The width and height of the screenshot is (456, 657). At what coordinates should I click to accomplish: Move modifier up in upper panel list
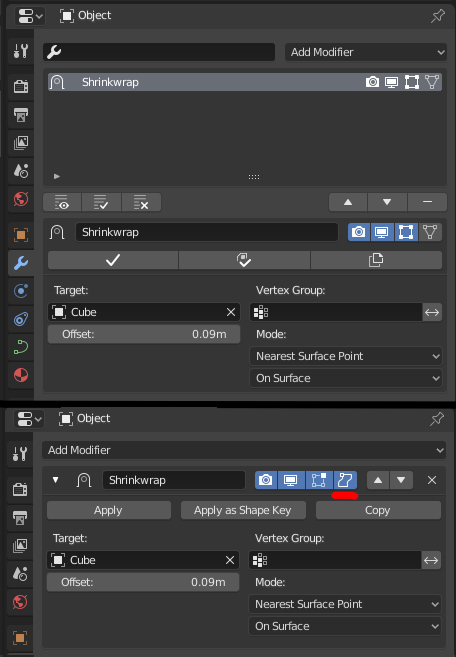[348, 202]
